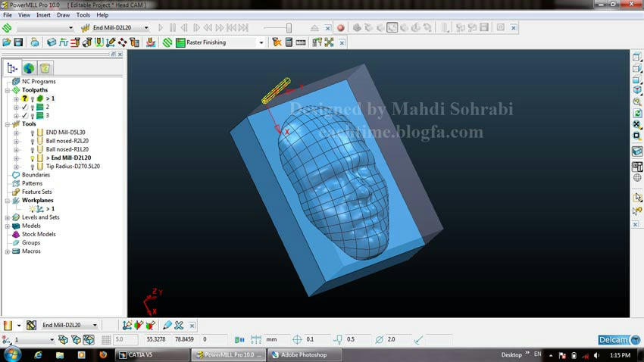Save the project with floppy icon
Image resolution: width=644 pixels, height=362 pixels.
click(18, 42)
